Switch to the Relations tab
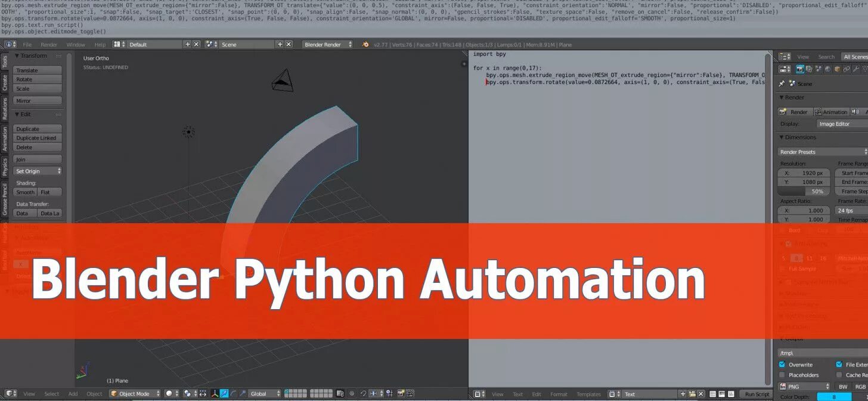The width and height of the screenshot is (868, 401). [x=5, y=109]
